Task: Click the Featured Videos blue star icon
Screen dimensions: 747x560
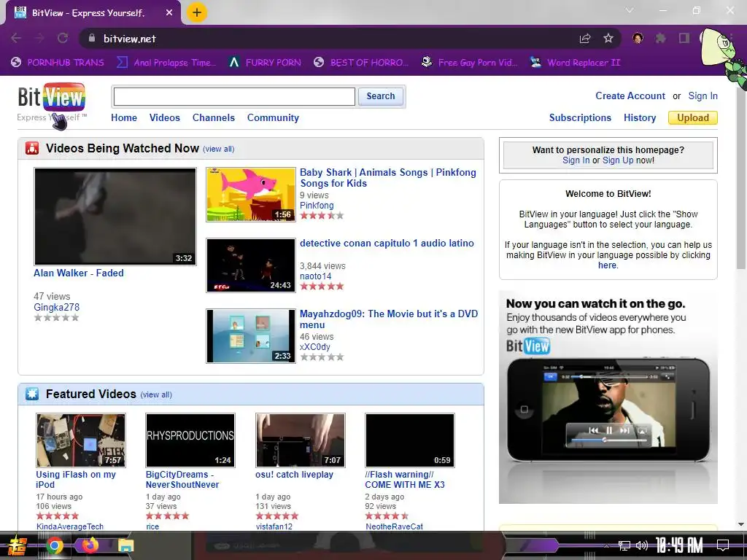Action: [32, 394]
